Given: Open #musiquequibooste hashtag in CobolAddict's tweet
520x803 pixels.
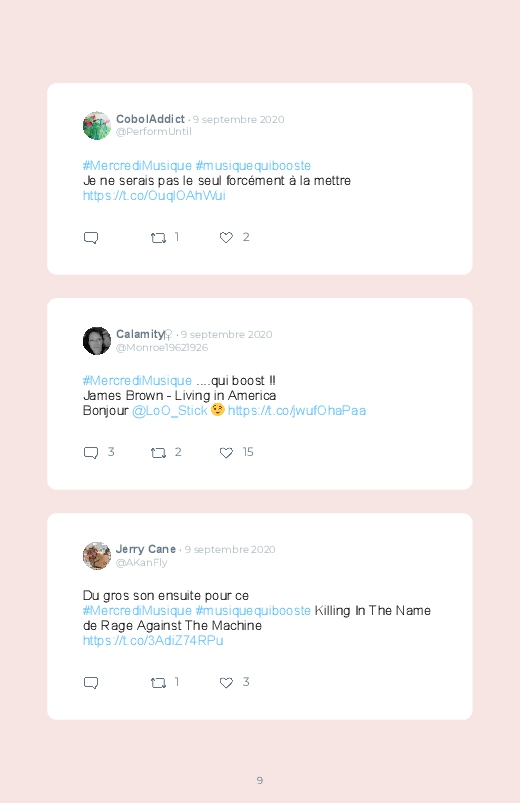Looking at the screenshot, I should (253, 166).
